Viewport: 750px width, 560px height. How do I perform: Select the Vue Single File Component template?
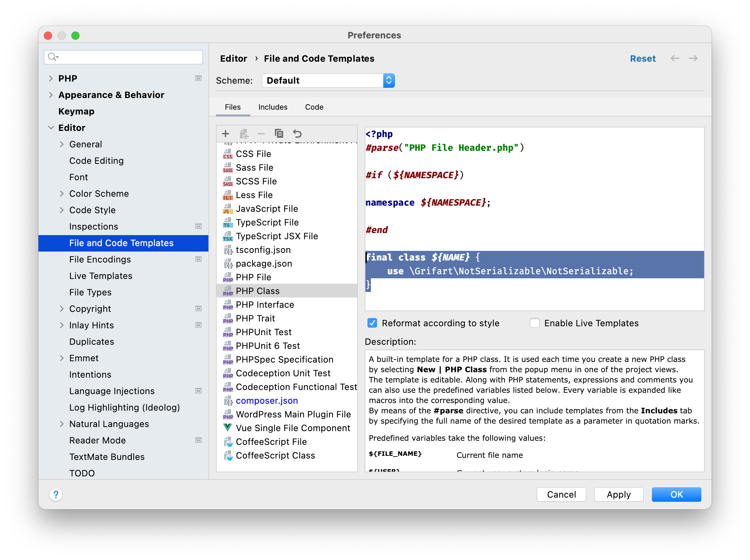click(293, 428)
